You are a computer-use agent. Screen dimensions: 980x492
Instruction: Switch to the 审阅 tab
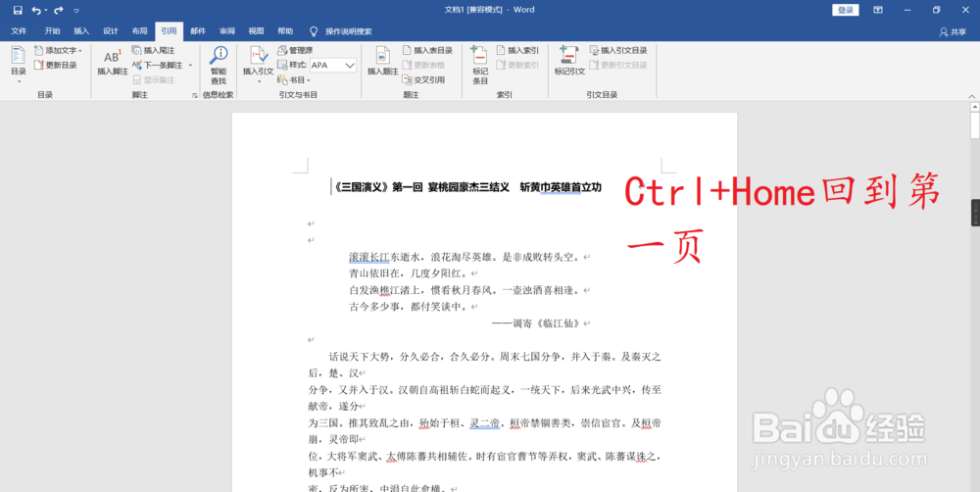point(227,30)
